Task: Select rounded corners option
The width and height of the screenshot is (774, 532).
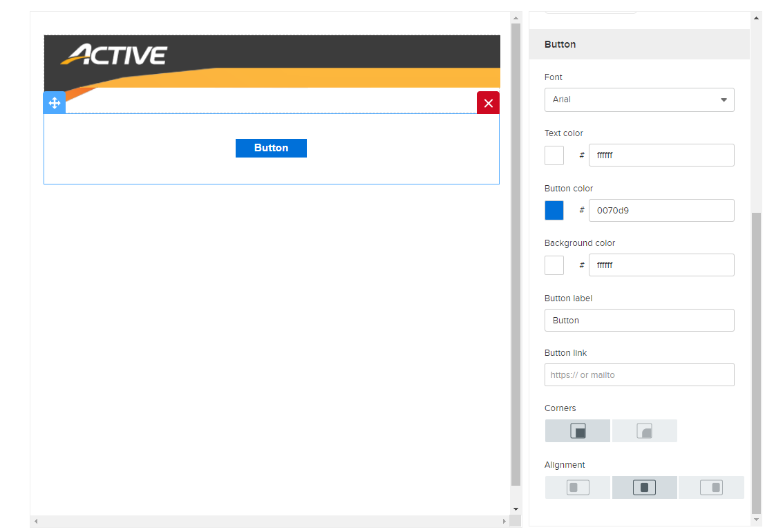Action: [644, 431]
